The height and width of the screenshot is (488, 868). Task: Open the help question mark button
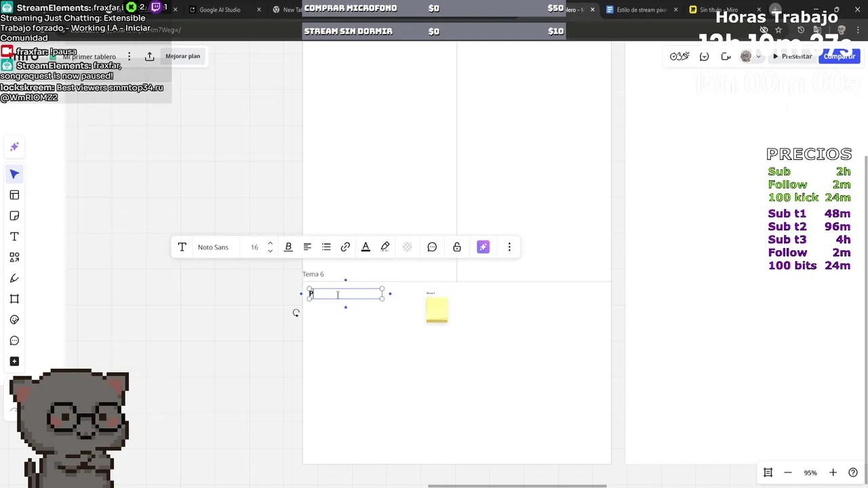click(x=853, y=472)
